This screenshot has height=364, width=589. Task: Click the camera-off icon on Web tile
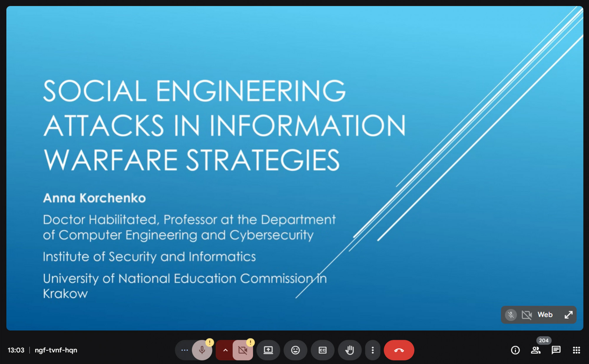pyautogui.click(x=527, y=315)
